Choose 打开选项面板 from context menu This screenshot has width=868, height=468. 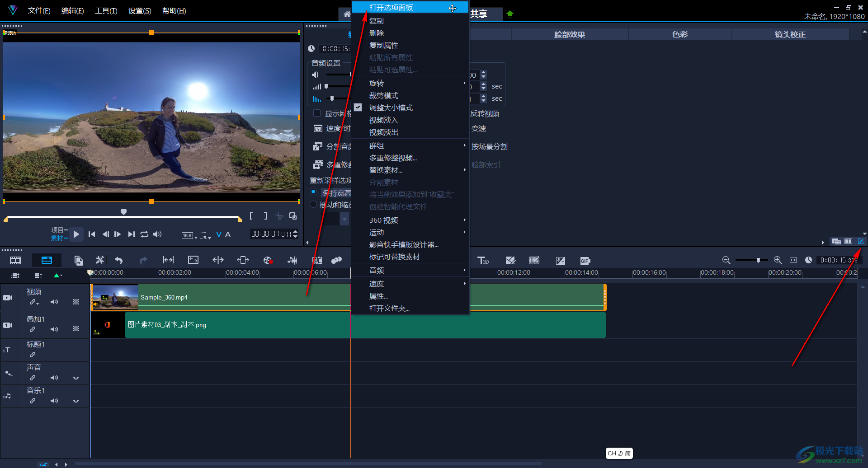pyautogui.click(x=410, y=7)
